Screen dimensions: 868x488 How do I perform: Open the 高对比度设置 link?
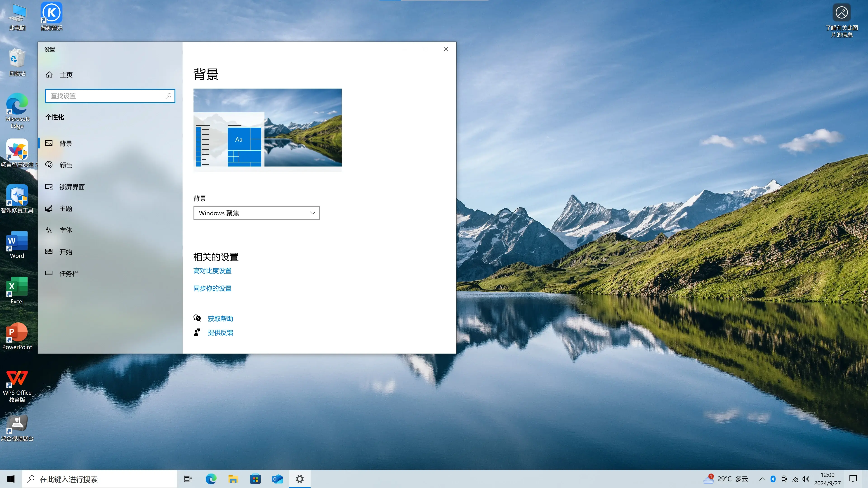pos(212,271)
